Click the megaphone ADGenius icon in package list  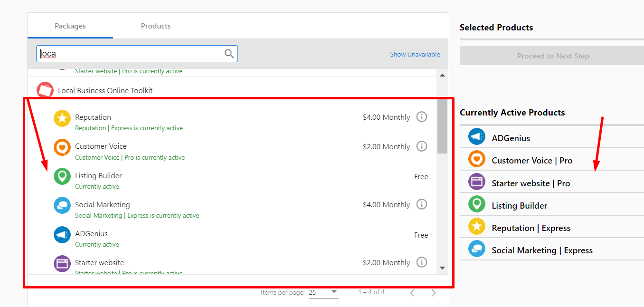62,235
